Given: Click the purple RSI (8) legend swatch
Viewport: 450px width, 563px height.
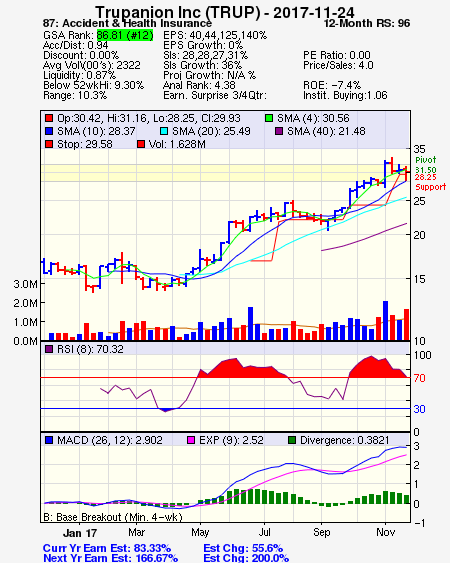Looking at the screenshot, I should coord(49,349).
